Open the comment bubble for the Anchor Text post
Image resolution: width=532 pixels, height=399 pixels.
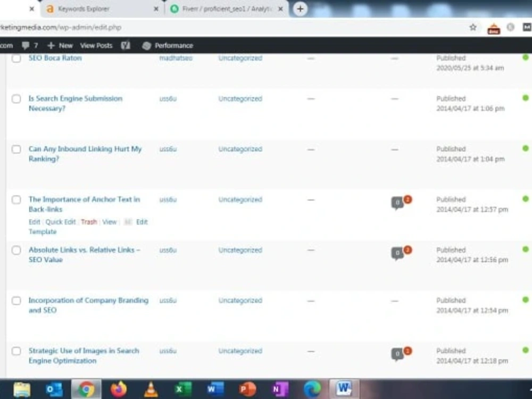(x=397, y=203)
